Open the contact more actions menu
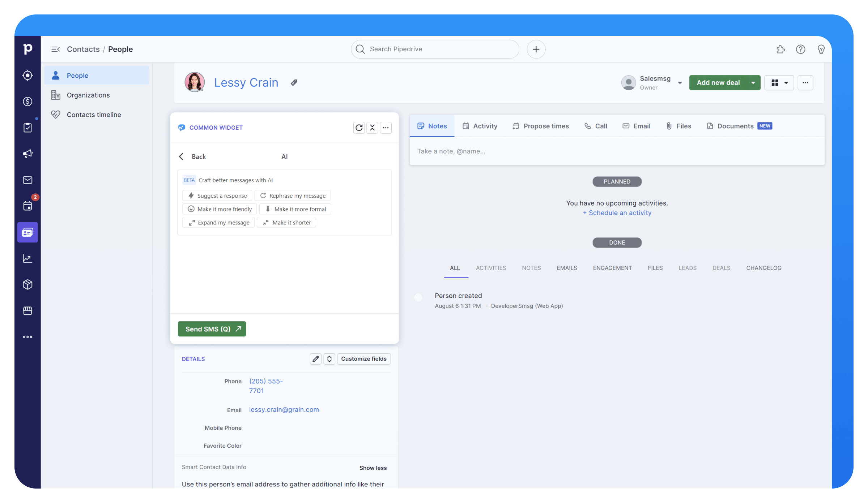The width and height of the screenshot is (868, 503). pos(805,83)
